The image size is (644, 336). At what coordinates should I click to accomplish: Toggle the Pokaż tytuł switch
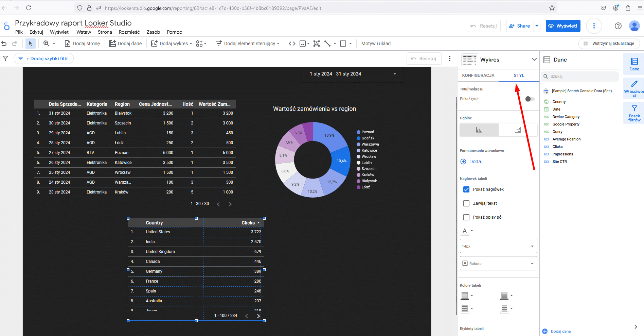tap(530, 99)
